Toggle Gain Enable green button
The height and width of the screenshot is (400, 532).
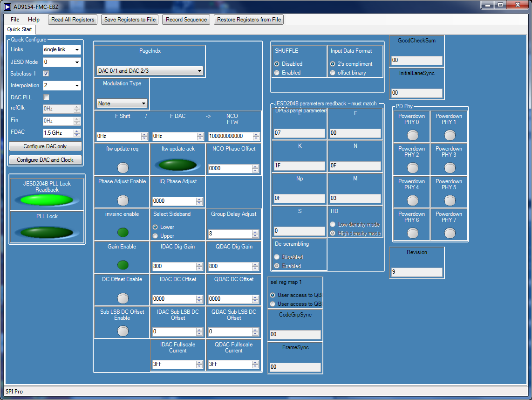[123, 265]
